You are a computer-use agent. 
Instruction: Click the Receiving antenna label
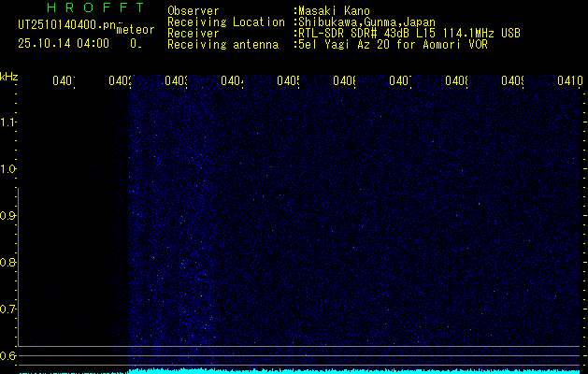tap(222, 45)
